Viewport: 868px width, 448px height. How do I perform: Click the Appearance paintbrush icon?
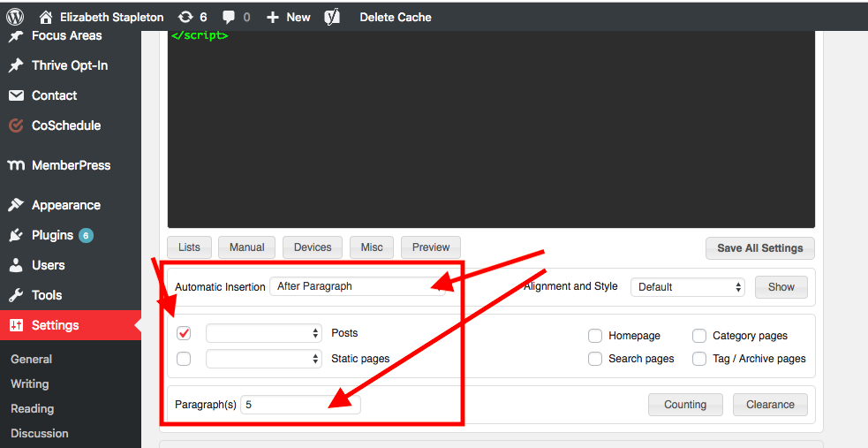16,205
